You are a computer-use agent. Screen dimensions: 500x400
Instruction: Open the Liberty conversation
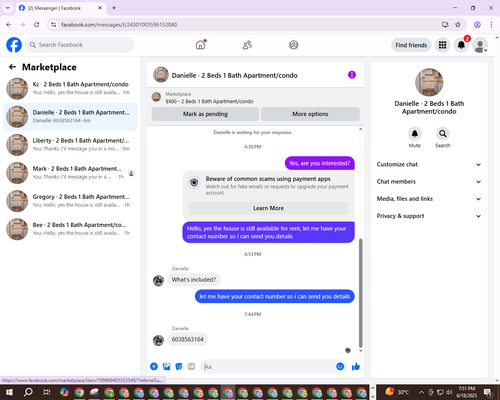click(x=70, y=145)
